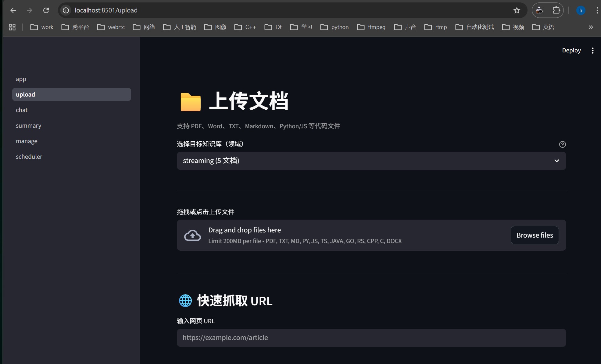Click the Browse files button

tap(535, 235)
